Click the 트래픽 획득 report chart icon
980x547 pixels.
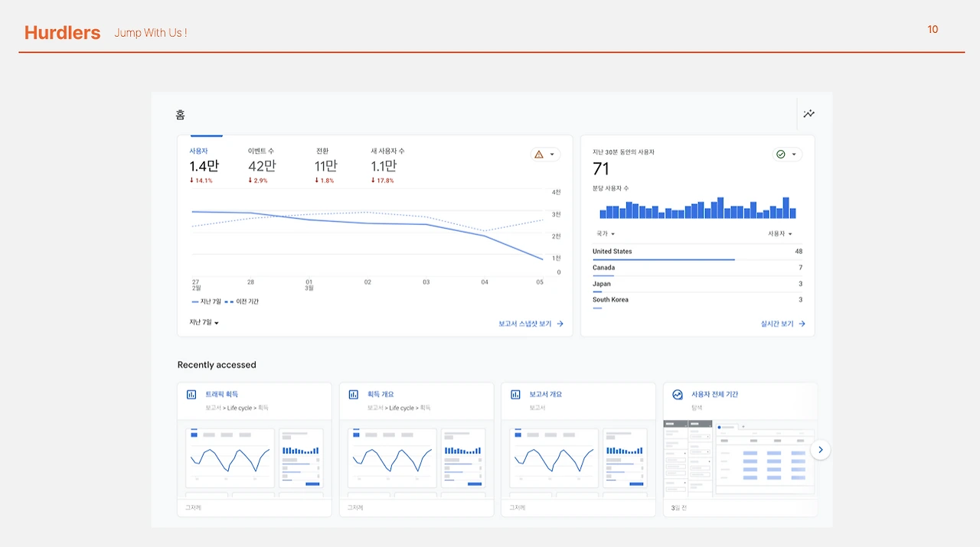click(x=191, y=395)
